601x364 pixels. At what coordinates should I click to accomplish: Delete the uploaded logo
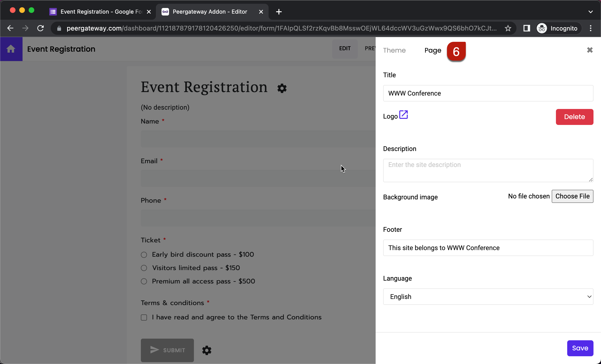tap(574, 117)
